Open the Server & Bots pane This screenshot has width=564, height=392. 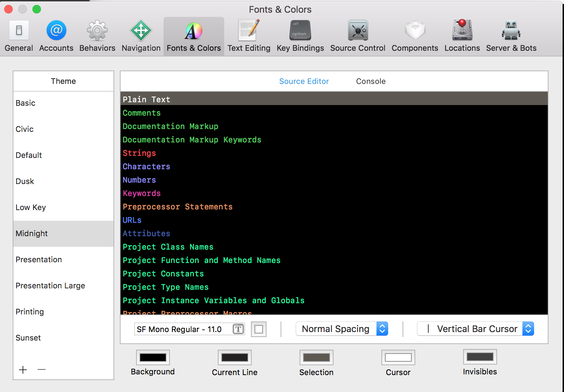[510, 35]
